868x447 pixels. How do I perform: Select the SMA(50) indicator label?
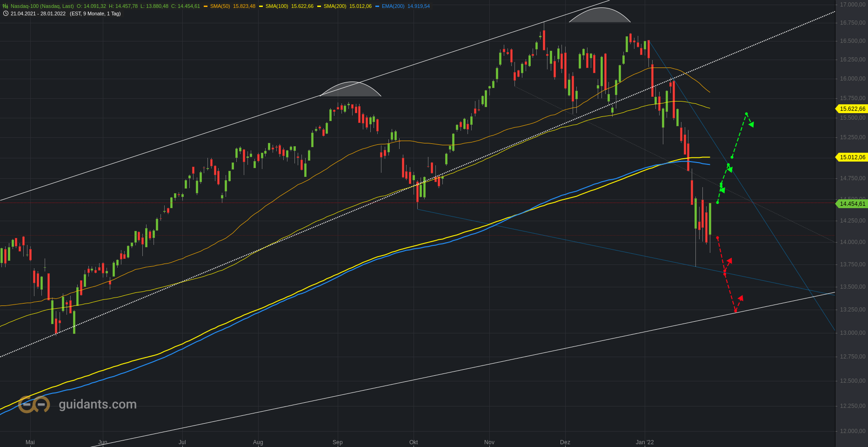pyautogui.click(x=220, y=6)
